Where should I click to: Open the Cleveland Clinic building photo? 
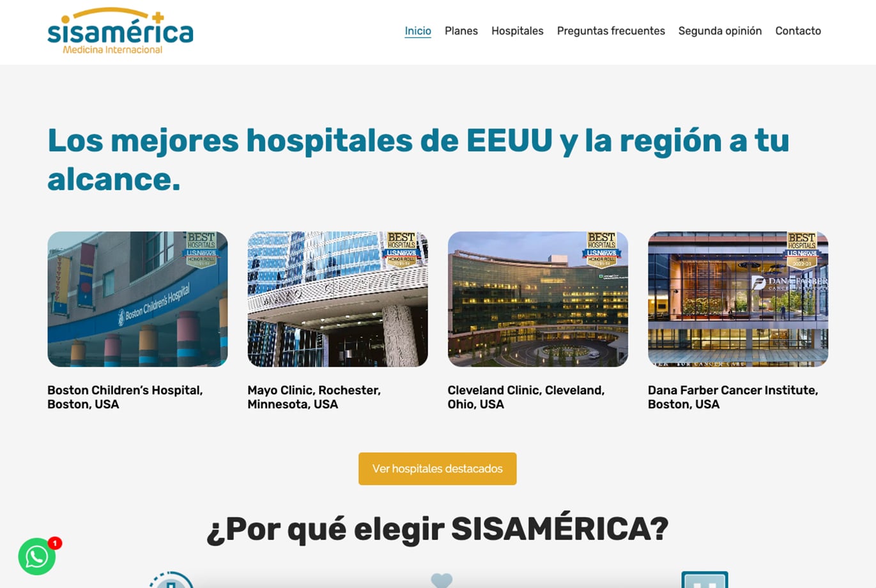[538, 299]
